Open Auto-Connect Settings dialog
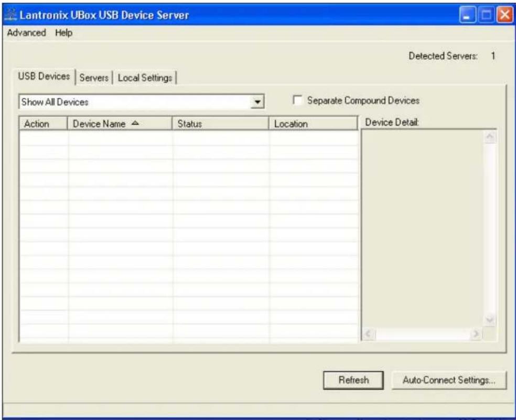This screenshot has height=420, width=516. click(449, 380)
